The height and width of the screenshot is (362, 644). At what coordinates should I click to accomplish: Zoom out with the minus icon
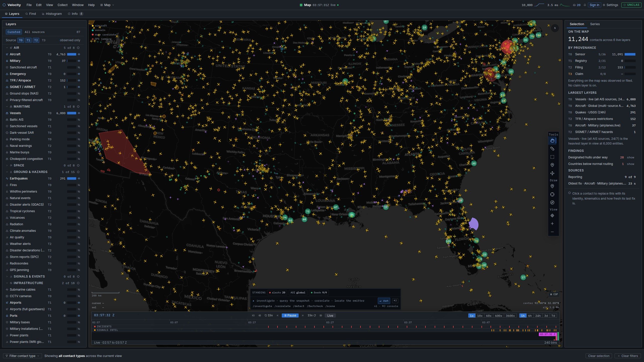pos(552,232)
